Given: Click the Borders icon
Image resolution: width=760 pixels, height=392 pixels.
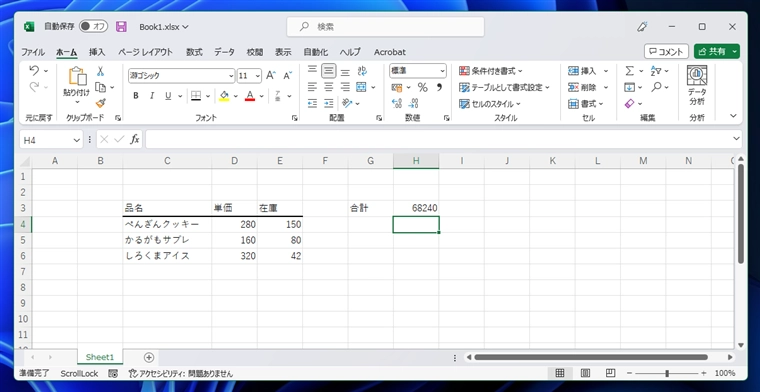Looking at the screenshot, I should [196, 96].
